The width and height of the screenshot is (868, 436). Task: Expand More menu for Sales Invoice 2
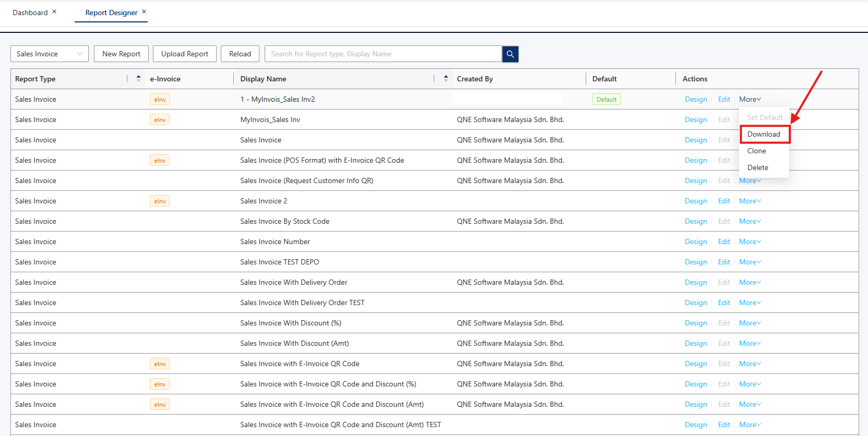(x=750, y=201)
